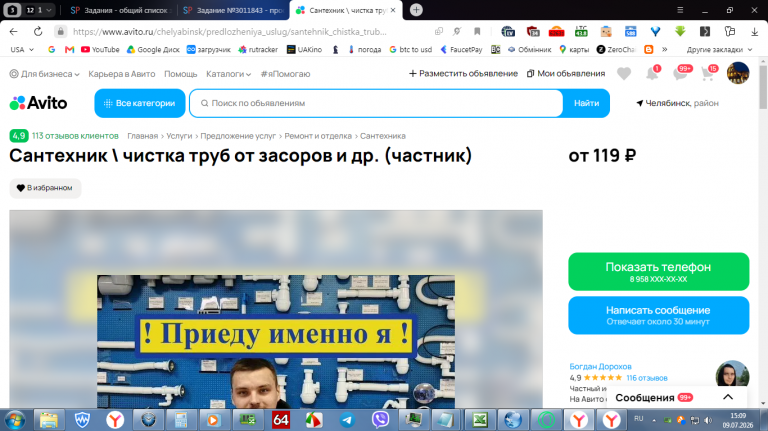The height and width of the screenshot is (431, 768).
Task: Open the #яПомогаю menu item
Action: point(285,74)
